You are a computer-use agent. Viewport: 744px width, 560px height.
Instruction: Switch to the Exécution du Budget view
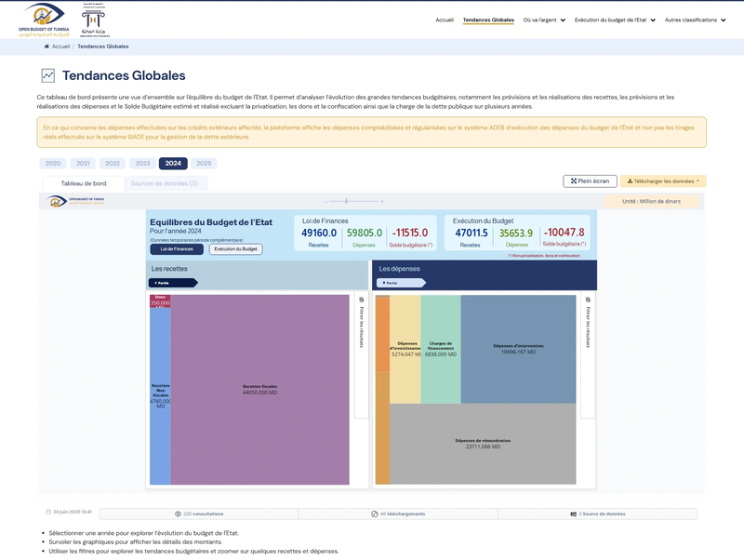(234, 249)
